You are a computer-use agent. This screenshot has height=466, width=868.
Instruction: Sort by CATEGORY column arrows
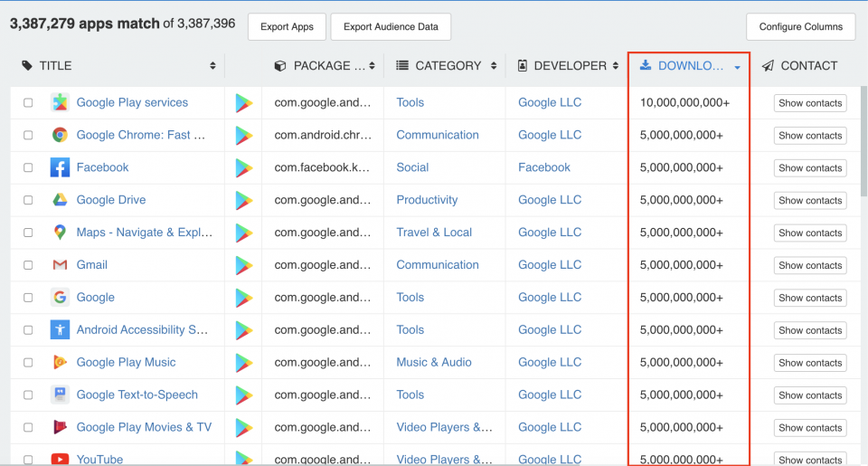click(x=494, y=66)
